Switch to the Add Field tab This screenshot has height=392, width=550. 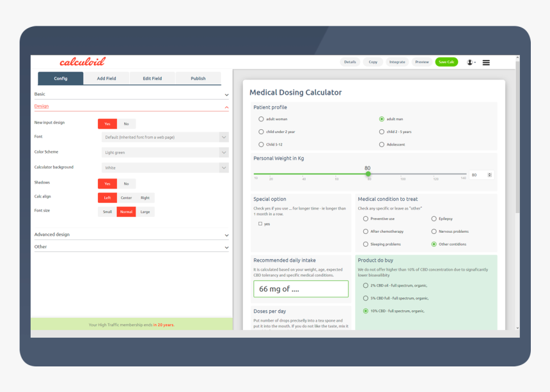(106, 79)
